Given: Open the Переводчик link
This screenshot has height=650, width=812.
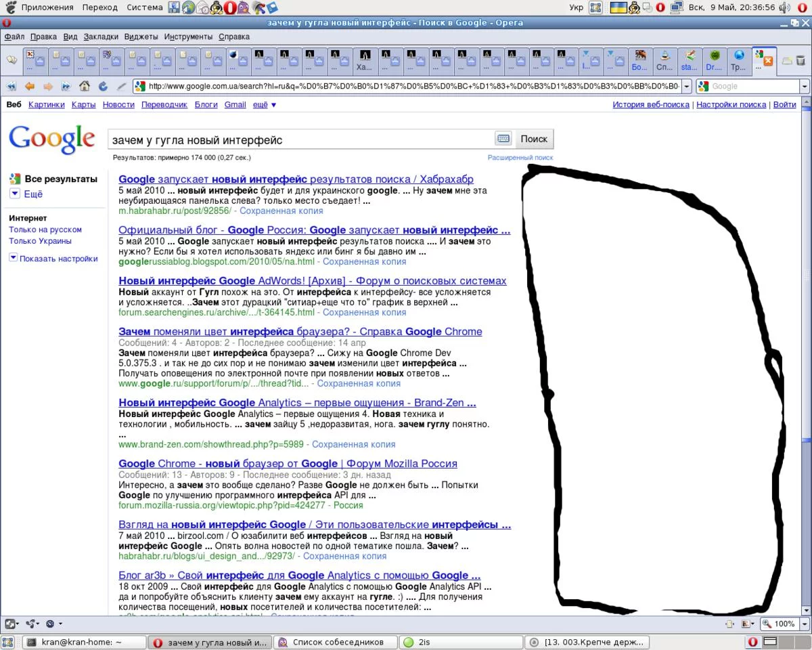Looking at the screenshot, I should tap(164, 105).
